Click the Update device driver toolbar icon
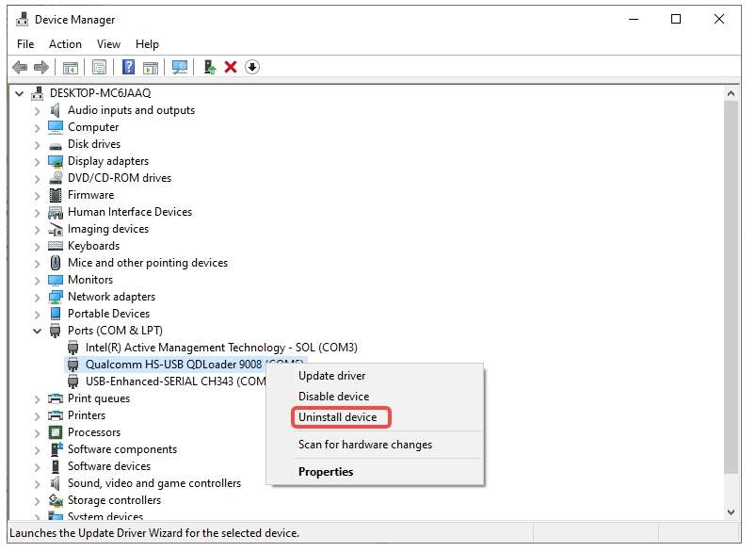The image size is (756, 552). [210, 67]
